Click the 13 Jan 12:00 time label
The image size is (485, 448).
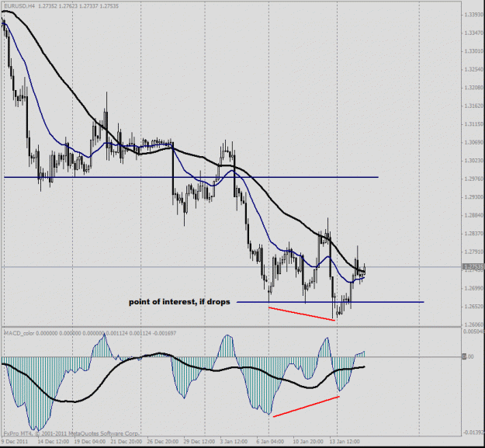pyautogui.click(x=345, y=442)
